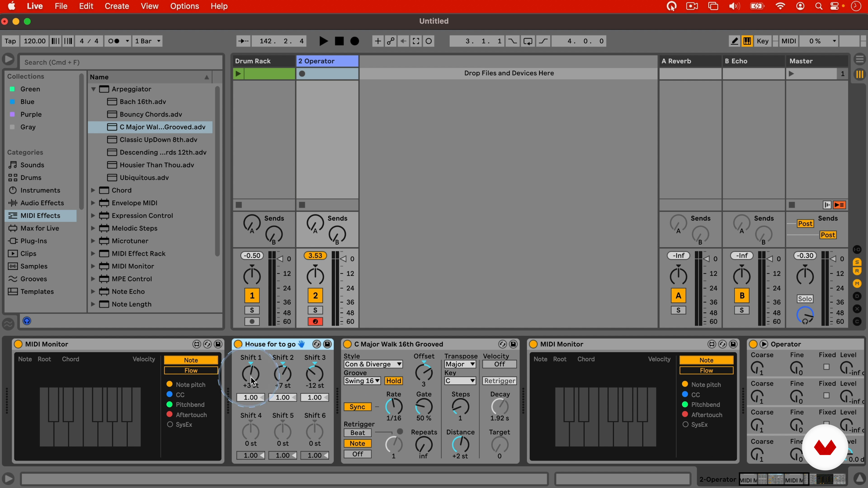Open the Transpose Major dropdown
This screenshot has height=488, width=868.
coord(460,364)
